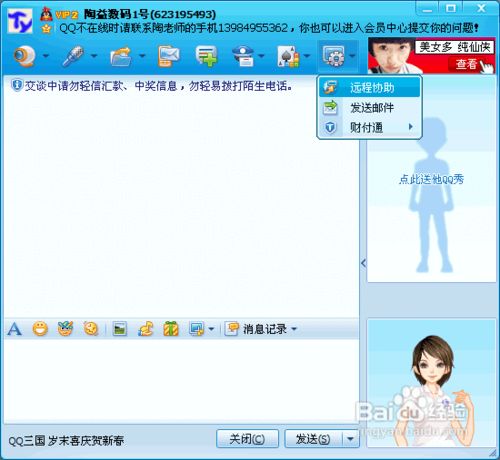Send a window shake nudge icon

(x=91, y=329)
